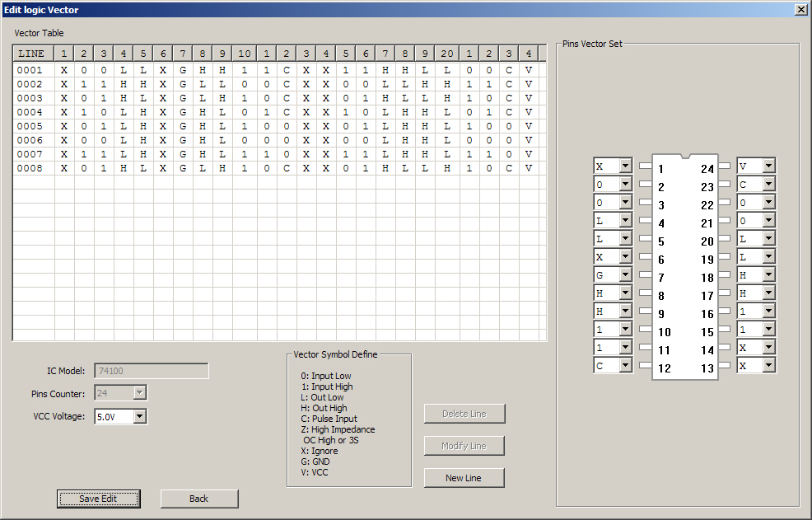
Task: Open the Pins Counter dropdown
Action: pyautogui.click(x=141, y=393)
